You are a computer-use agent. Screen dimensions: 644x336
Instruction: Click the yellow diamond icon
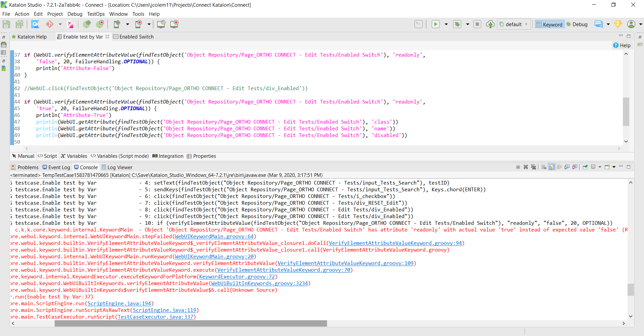(618, 24)
